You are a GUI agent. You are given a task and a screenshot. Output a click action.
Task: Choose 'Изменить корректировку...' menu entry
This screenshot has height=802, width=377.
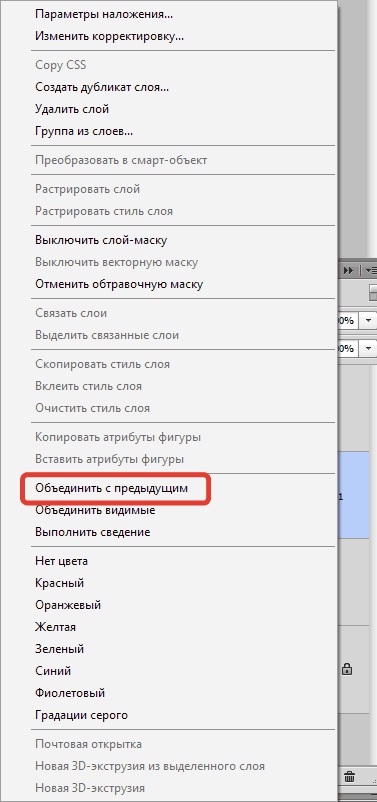tap(109, 36)
